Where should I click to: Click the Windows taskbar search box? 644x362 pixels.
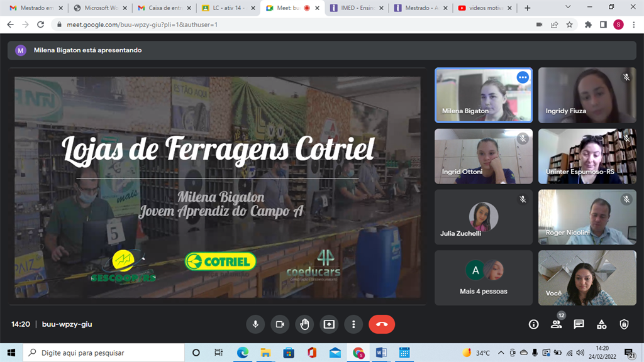(104, 353)
